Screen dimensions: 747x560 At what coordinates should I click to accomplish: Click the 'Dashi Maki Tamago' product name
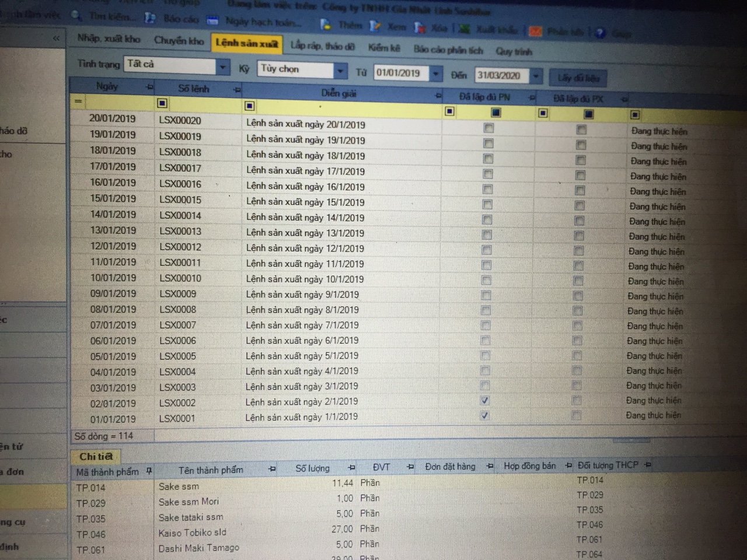[x=198, y=548]
